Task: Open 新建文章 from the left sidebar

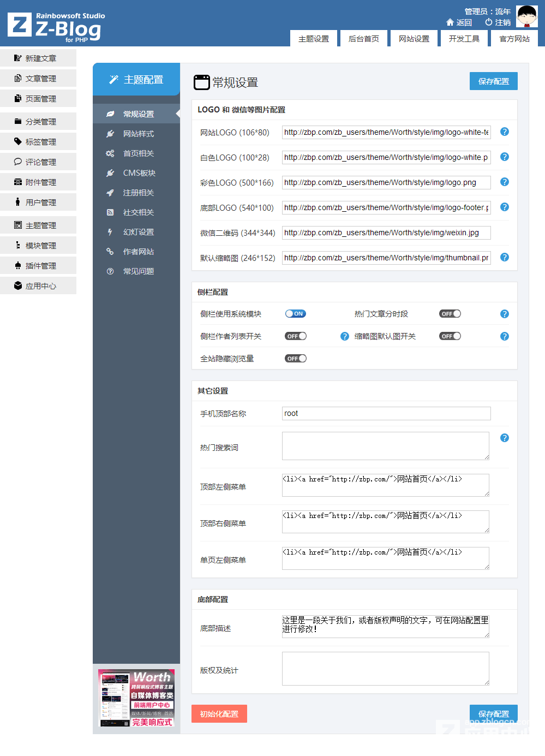Action: pyautogui.click(x=38, y=58)
